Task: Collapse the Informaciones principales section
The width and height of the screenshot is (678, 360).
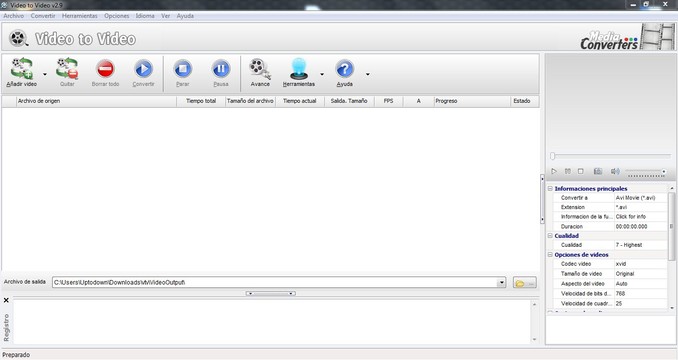Action: coord(550,189)
